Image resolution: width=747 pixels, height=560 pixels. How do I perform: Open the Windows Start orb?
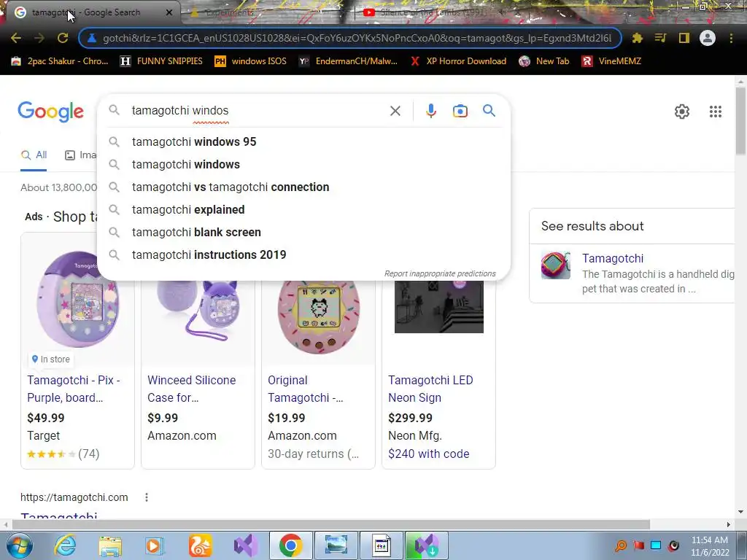[19, 545]
